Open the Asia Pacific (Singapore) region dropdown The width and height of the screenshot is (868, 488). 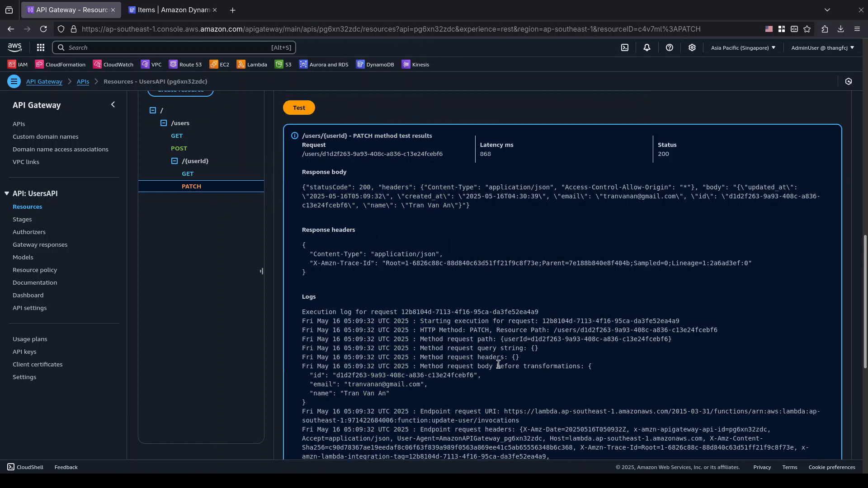743,47
